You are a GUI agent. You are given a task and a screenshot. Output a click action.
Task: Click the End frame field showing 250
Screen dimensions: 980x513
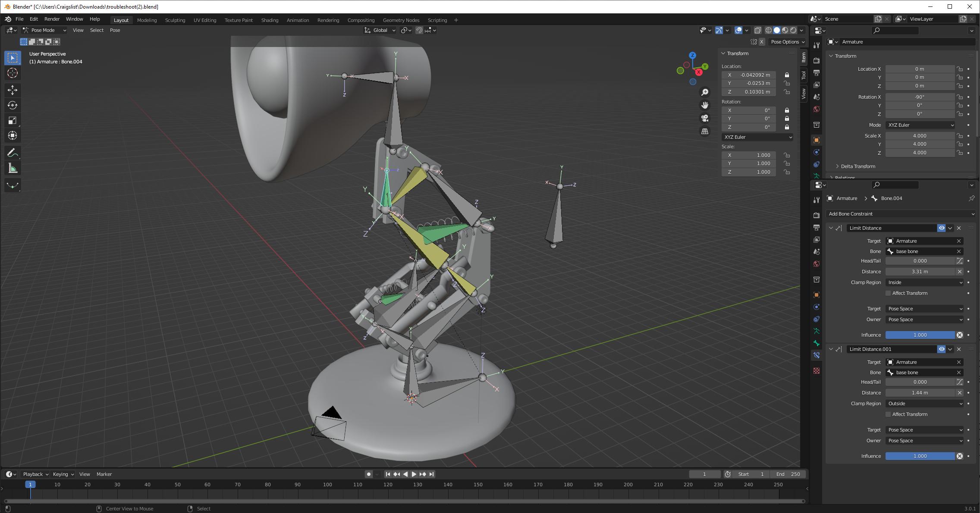788,474
